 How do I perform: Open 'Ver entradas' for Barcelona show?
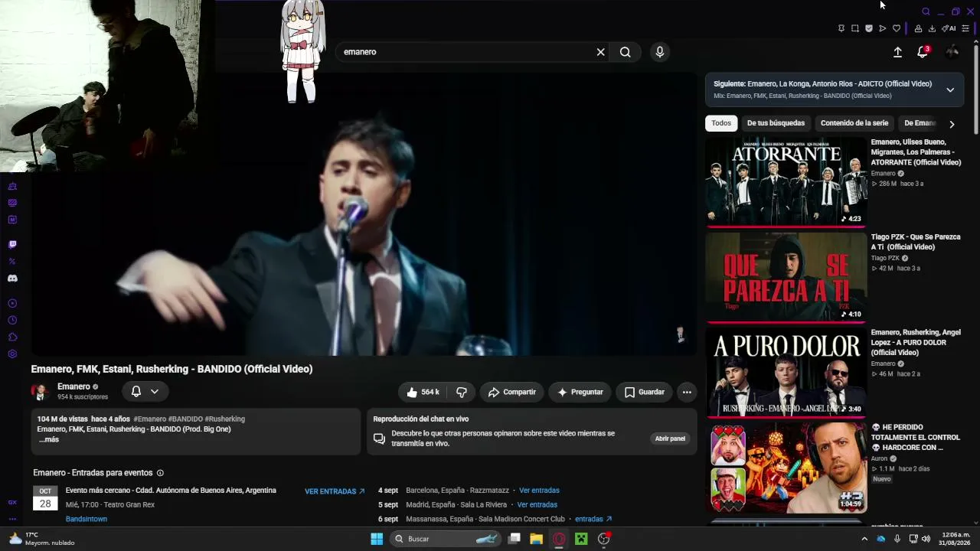(539, 491)
